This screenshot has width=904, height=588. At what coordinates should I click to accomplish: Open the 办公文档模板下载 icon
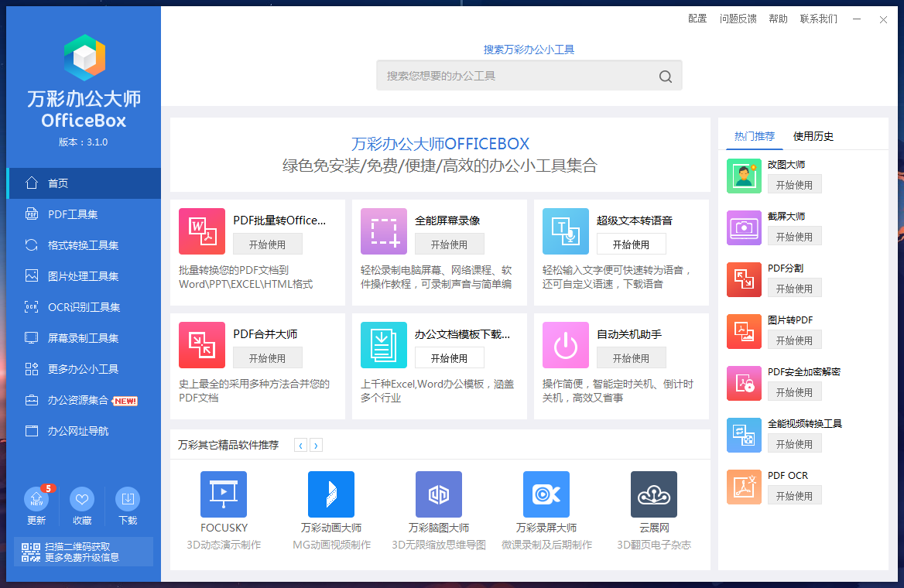point(384,345)
